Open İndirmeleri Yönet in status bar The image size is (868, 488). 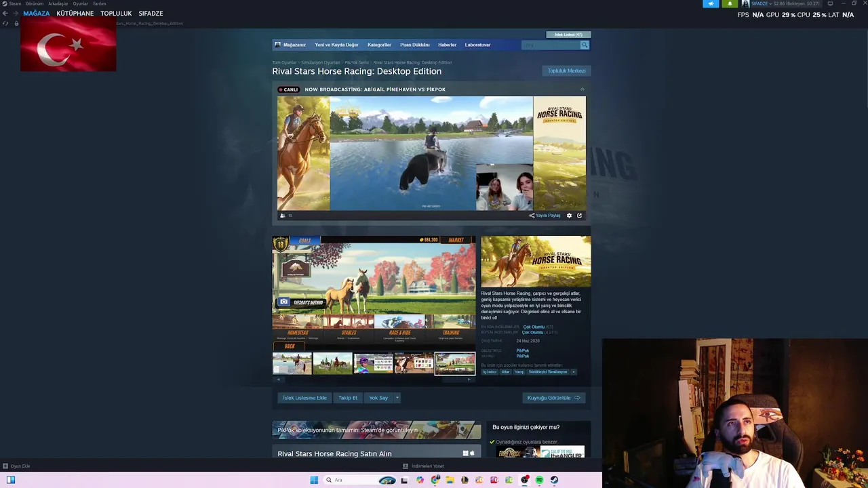(427, 466)
